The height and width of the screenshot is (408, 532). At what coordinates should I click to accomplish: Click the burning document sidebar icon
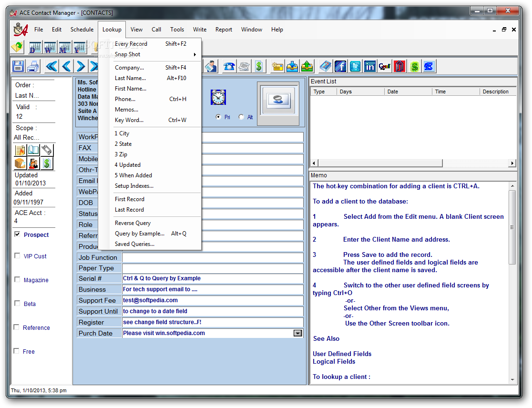20,150
